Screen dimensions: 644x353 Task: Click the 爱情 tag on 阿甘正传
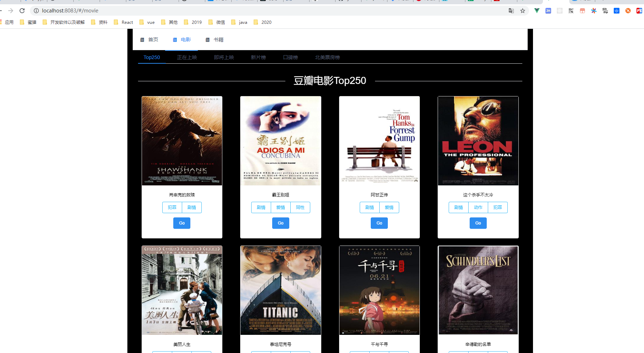[x=389, y=207]
